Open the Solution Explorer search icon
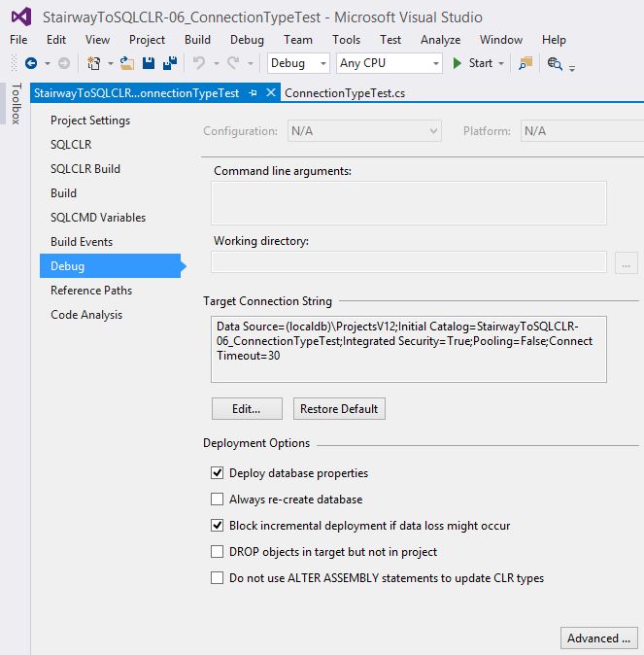 [555, 63]
